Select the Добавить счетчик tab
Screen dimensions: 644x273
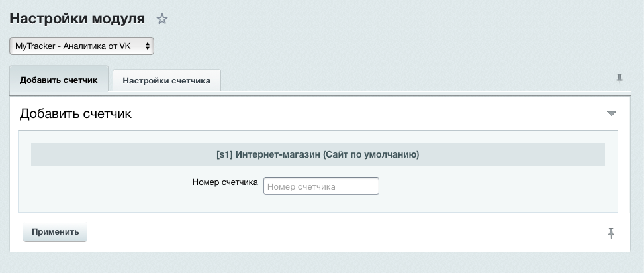[x=59, y=80]
